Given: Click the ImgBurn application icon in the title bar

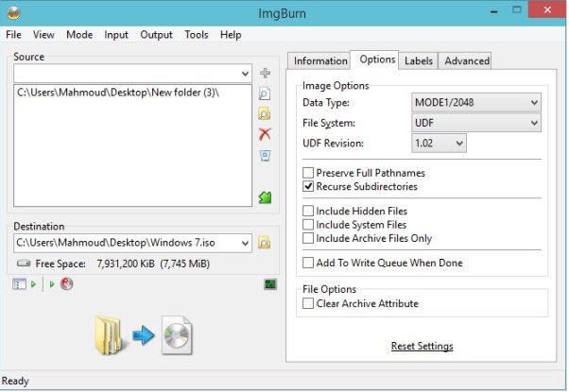Looking at the screenshot, I should click(x=14, y=13).
